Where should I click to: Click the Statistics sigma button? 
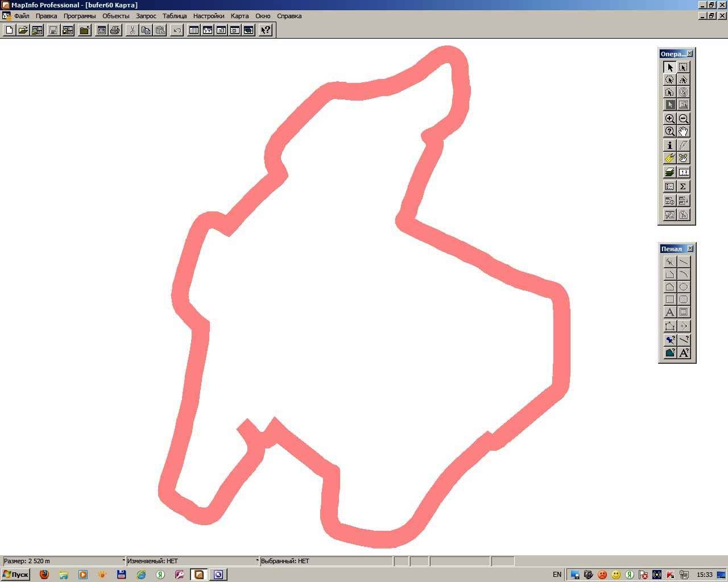point(684,186)
